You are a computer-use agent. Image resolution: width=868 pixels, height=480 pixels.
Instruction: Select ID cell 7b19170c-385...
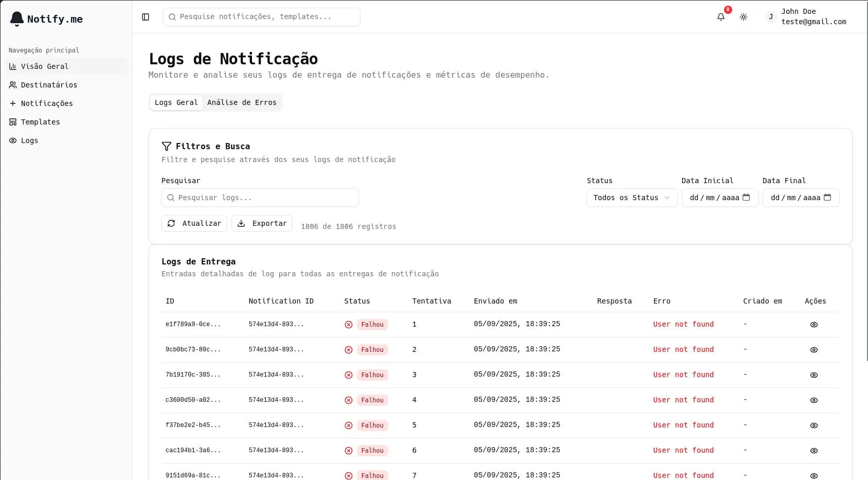coord(193,375)
